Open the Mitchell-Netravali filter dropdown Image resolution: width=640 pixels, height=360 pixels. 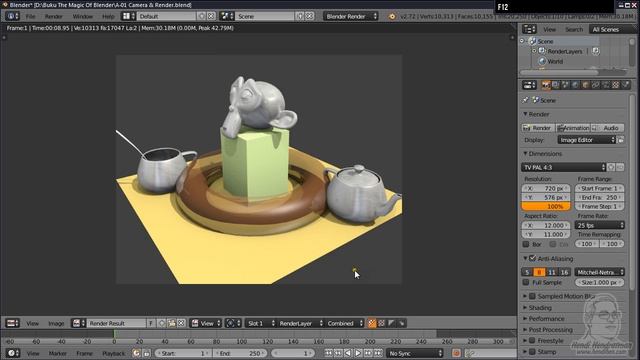click(600, 272)
